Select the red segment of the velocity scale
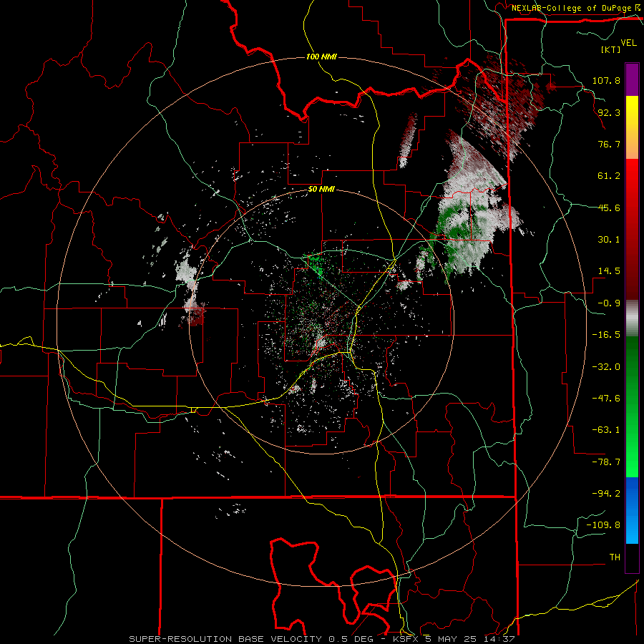 click(632, 229)
